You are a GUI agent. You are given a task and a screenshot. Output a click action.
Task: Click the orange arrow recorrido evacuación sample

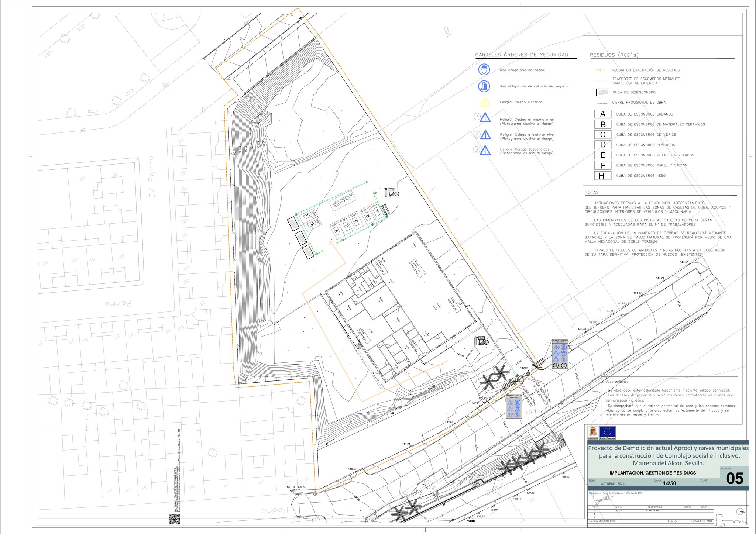(600, 70)
